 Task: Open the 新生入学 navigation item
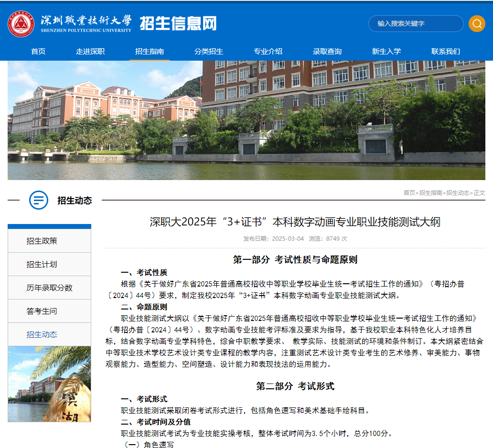coord(386,51)
